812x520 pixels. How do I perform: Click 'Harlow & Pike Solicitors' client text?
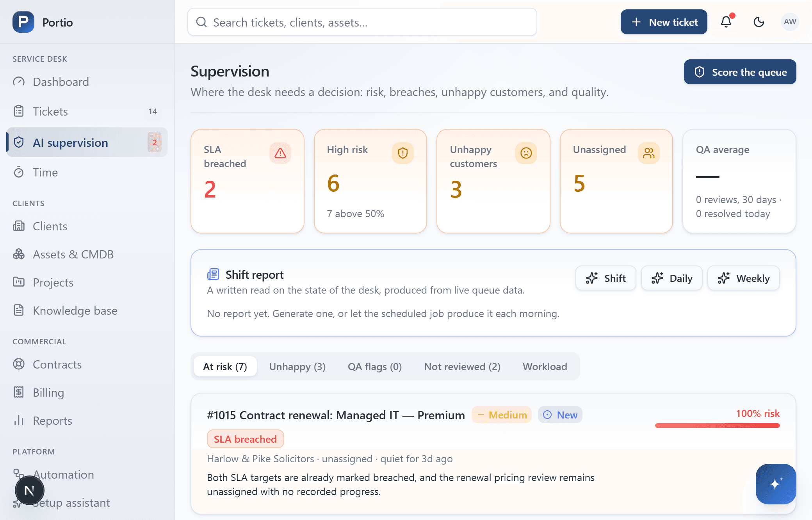(260, 459)
